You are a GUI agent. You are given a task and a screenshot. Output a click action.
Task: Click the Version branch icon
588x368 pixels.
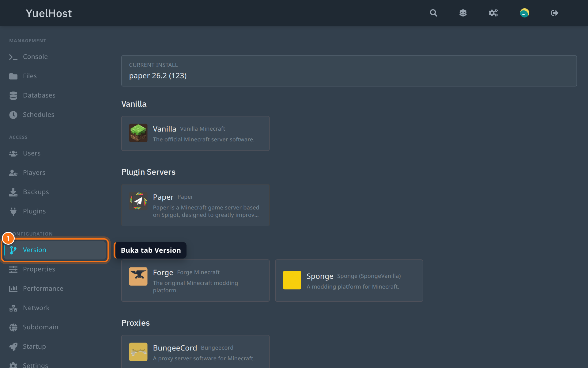pos(13,250)
